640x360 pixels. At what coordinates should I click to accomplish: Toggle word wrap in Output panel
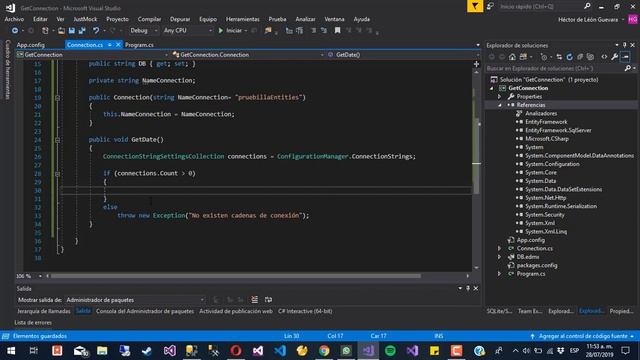tap(268, 300)
